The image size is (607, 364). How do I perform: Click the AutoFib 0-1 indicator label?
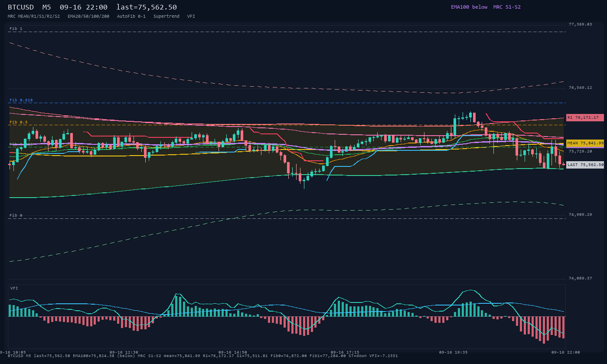(x=131, y=16)
